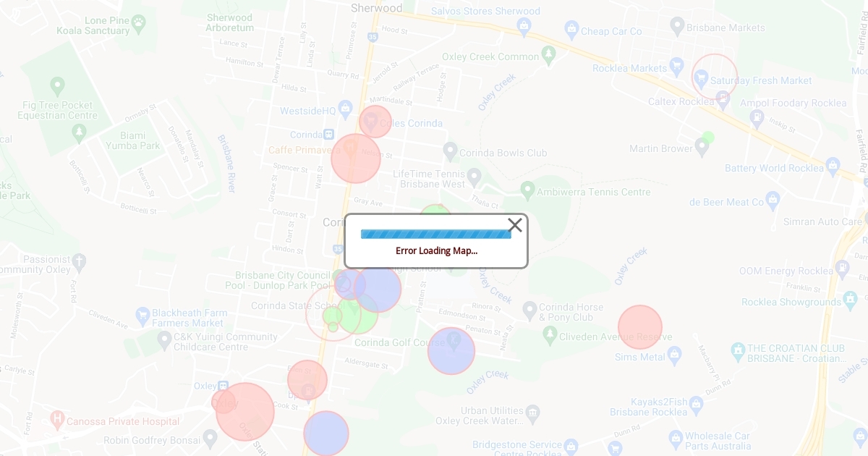Select Caffe Primavera restaurant icon
Image resolution: width=868 pixels, height=456 pixels.
pyautogui.click(x=350, y=148)
